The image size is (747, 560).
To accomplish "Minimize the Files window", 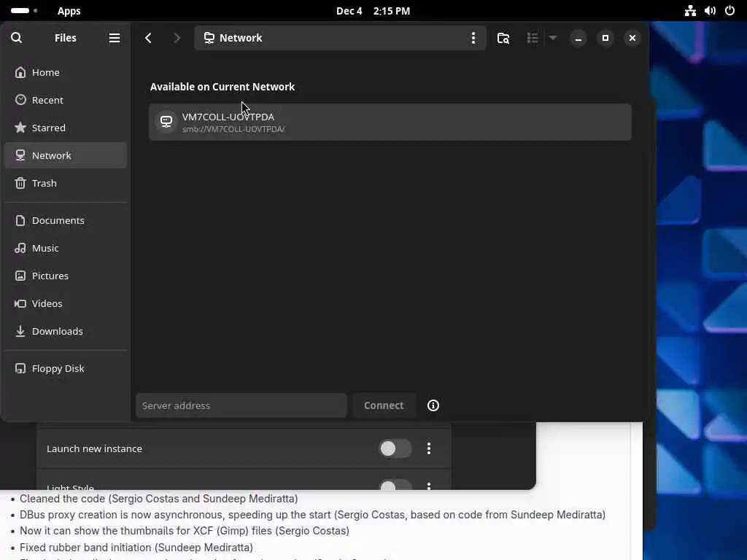I will click(578, 38).
